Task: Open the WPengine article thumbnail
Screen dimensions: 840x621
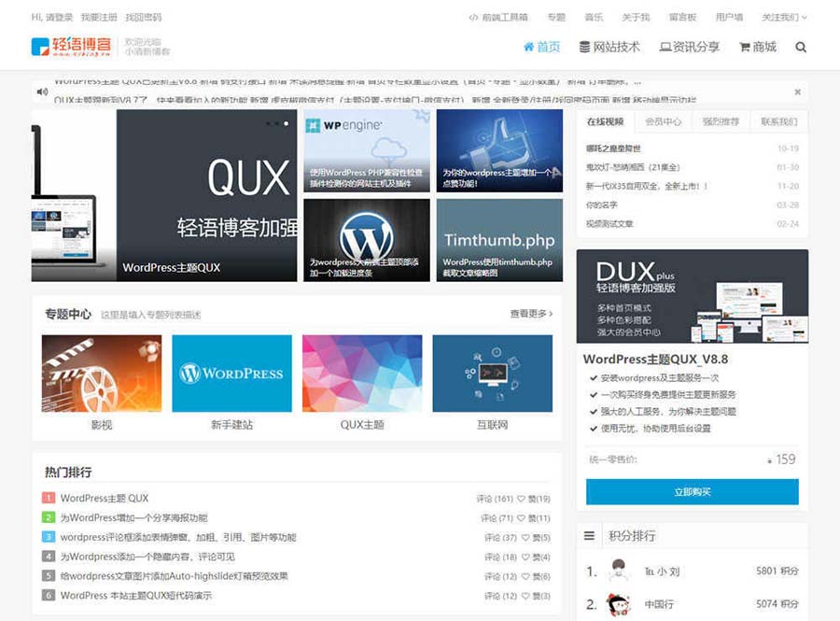Action: 367,150
